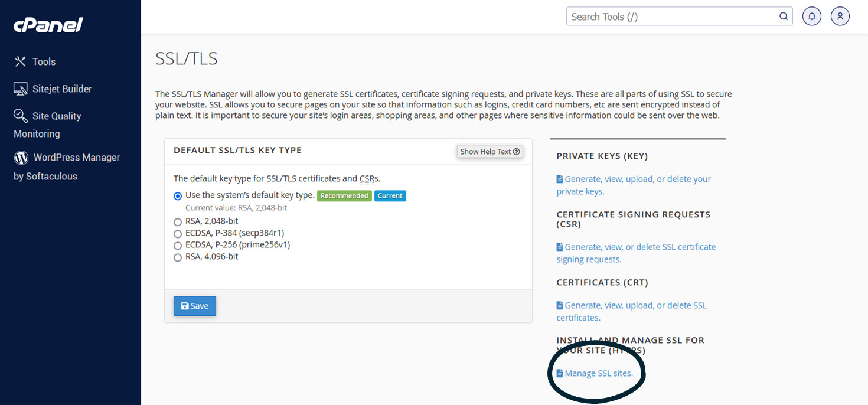The width and height of the screenshot is (868, 405).
Task: Open the notifications bell
Action: 812,17
